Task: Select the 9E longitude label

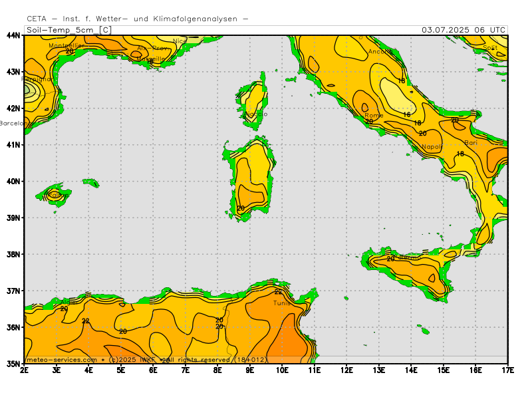Action: pyautogui.click(x=250, y=370)
